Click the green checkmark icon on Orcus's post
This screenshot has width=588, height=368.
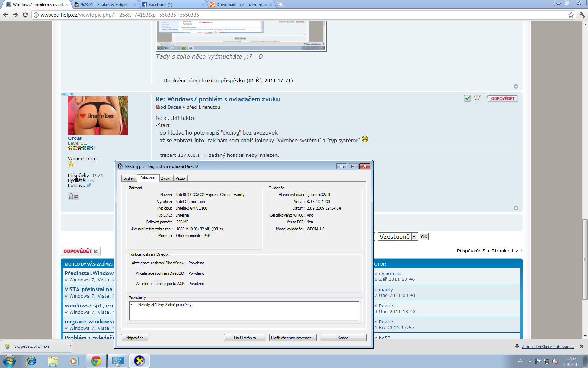click(x=467, y=98)
